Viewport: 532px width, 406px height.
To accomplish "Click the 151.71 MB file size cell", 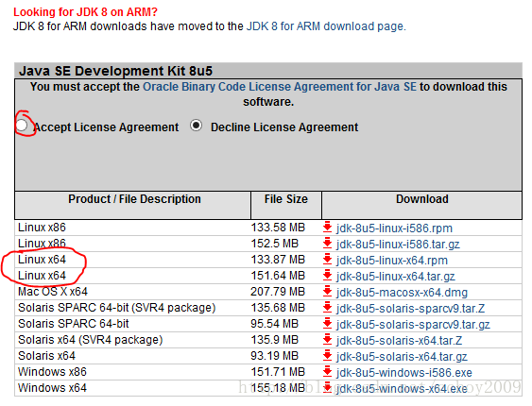I will [278, 372].
